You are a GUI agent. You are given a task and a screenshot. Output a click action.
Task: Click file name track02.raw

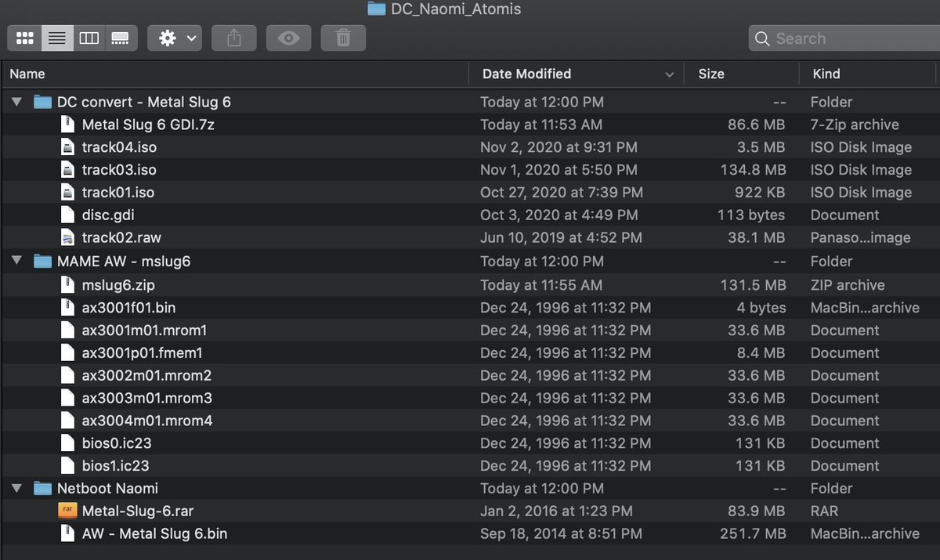[121, 237]
